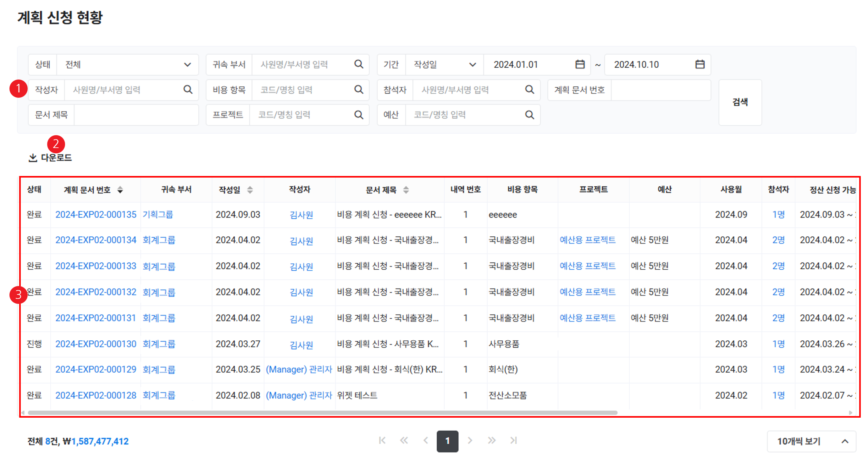Viewport: 868px width, 456px height.
Task: Open calendar for end date 2024.10.10
Action: coord(700,64)
